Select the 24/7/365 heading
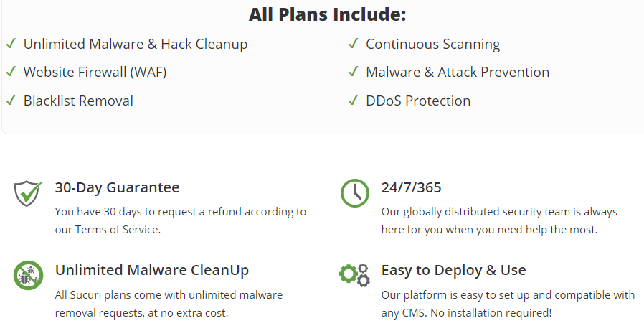This screenshot has height=331, width=644. pyautogui.click(x=411, y=187)
